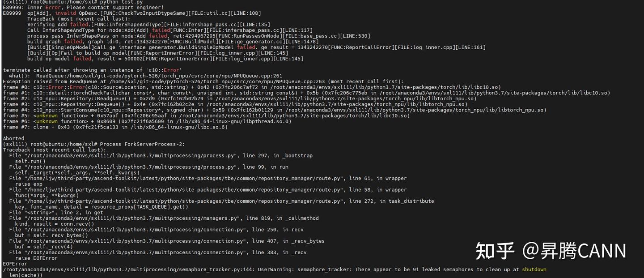The width and height of the screenshot is (644, 278).
Task: Click the route.py line 272 task_distribute entry
Action: [x=221, y=201]
